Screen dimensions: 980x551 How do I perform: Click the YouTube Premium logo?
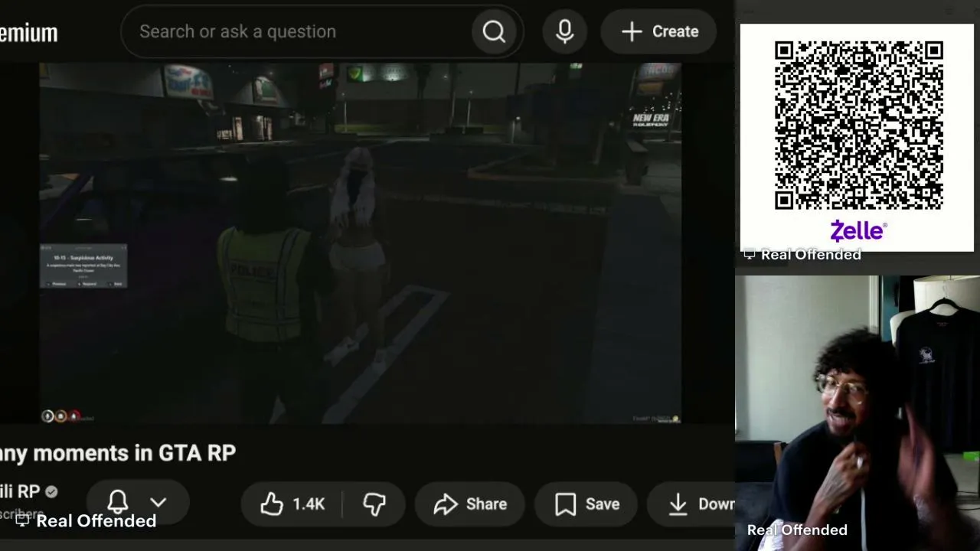coord(28,33)
